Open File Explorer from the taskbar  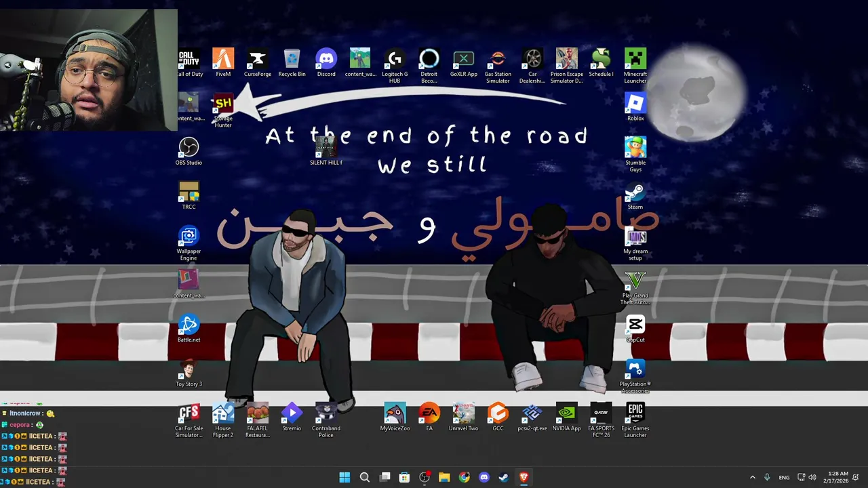point(444,477)
